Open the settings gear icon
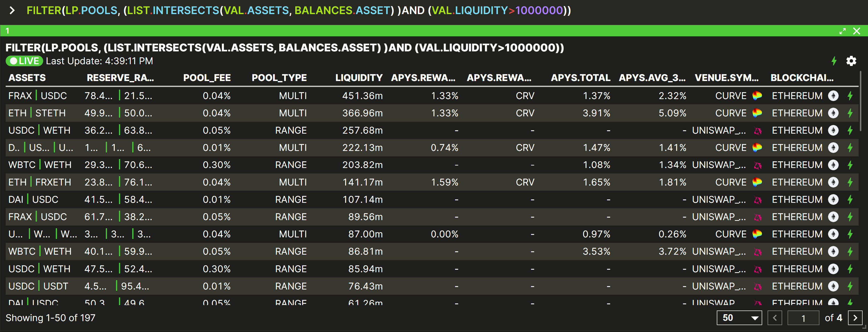This screenshot has height=332, width=868. coord(851,61)
